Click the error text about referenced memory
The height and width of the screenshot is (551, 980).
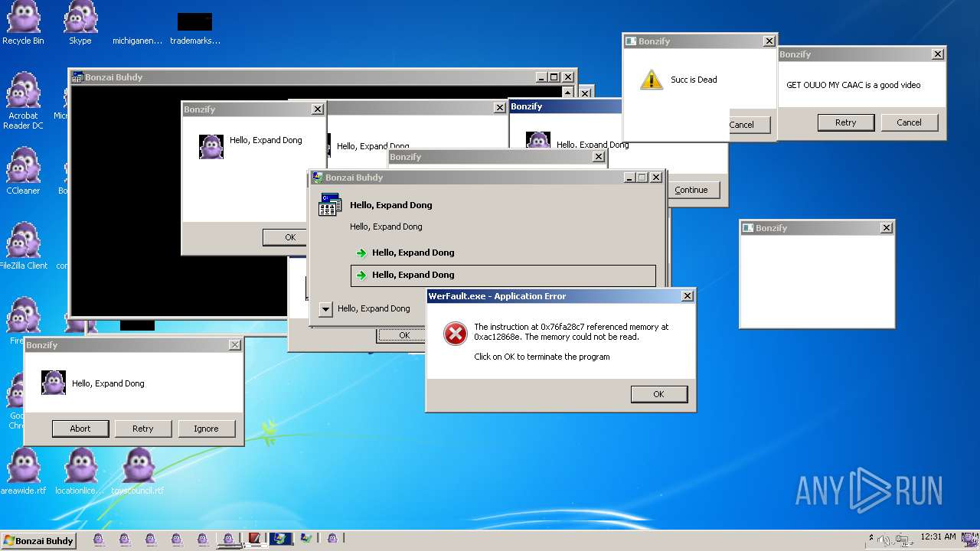pyautogui.click(x=571, y=331)
